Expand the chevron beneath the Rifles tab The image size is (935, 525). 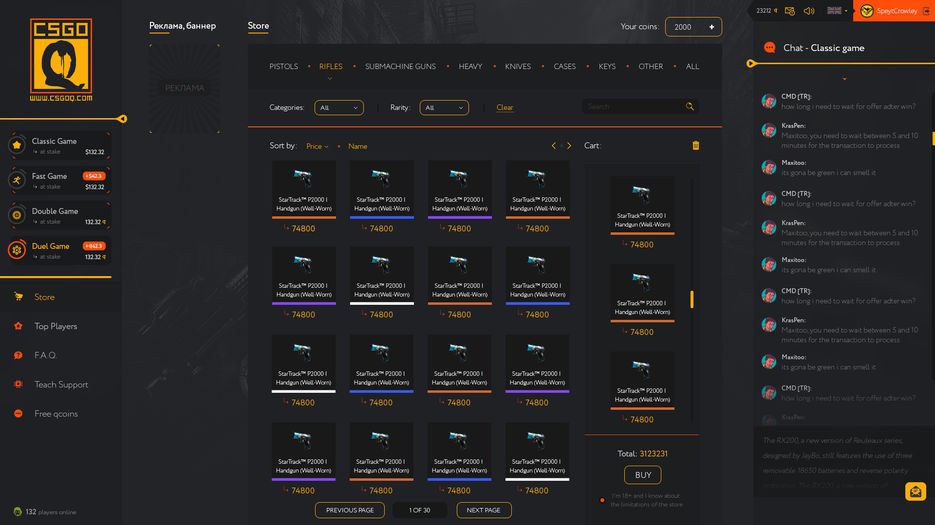click(330, 78)
